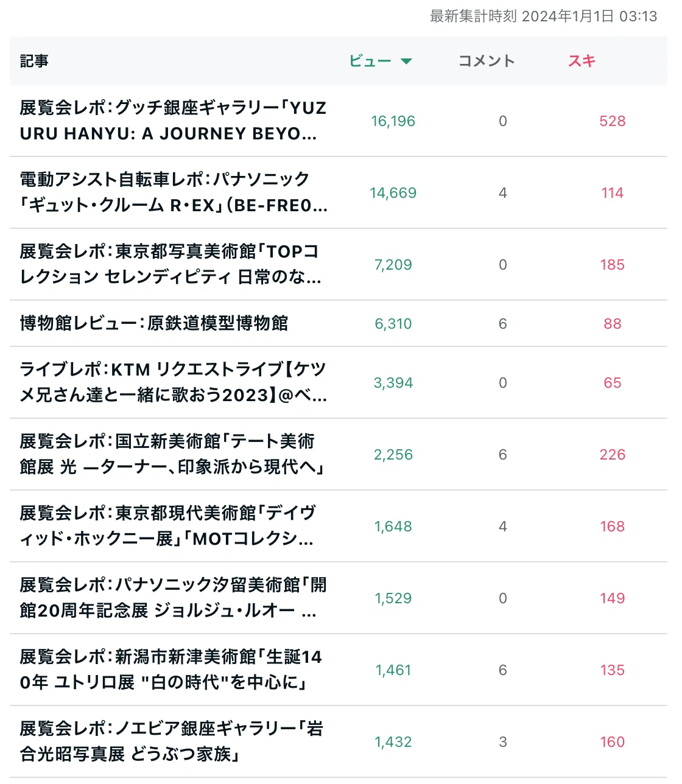Open the 原鉄道模型博物館 review article

pyautogui.click(x=154, y=323)
